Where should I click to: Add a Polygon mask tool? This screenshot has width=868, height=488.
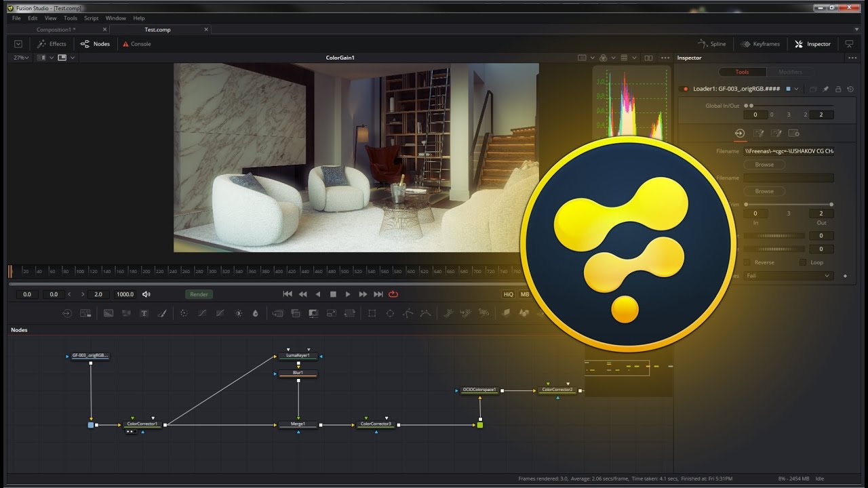pos(408,313)
